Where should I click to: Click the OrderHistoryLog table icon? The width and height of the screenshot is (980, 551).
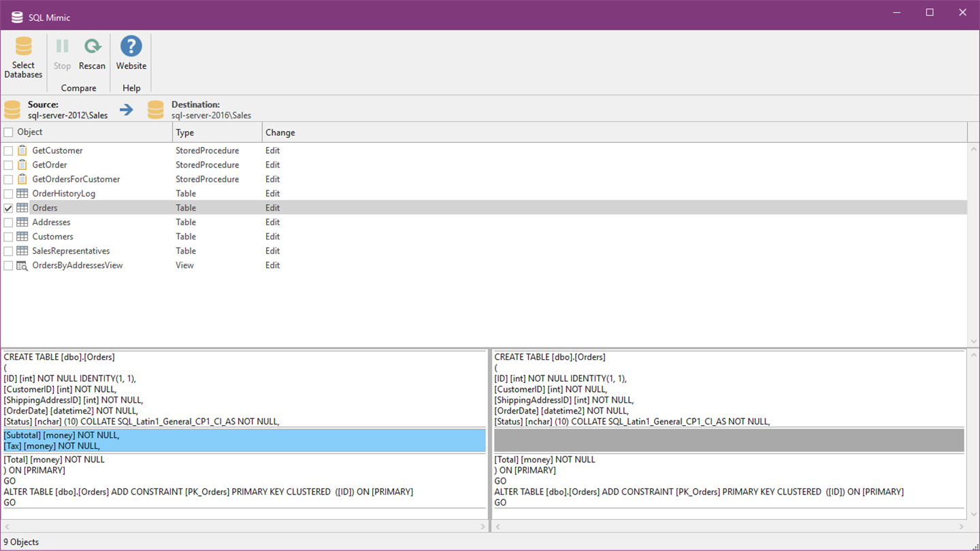point(22,193)
